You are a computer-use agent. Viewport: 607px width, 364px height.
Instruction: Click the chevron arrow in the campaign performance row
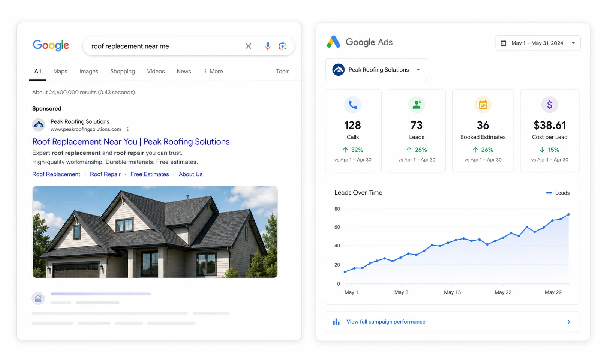click(569, 322)
